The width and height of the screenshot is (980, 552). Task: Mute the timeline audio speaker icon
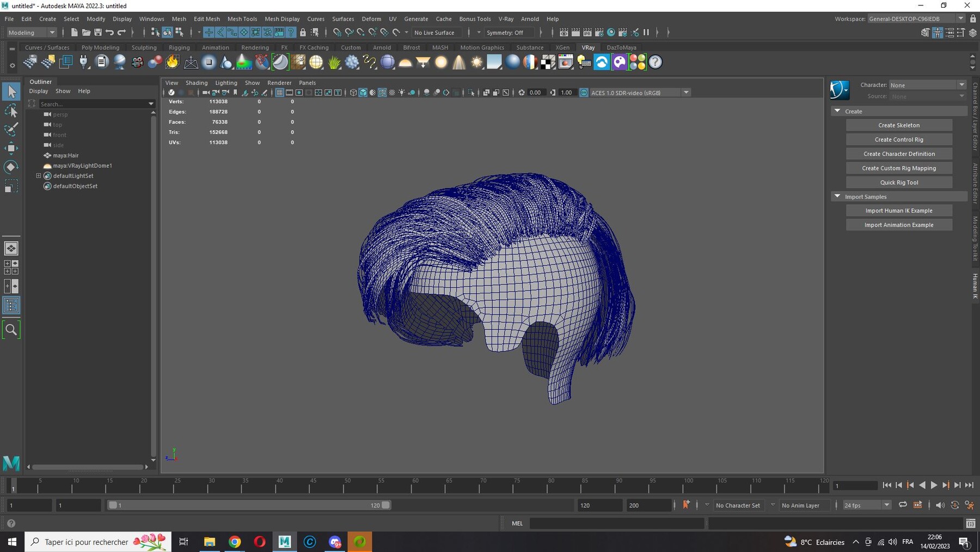(940, 505)
